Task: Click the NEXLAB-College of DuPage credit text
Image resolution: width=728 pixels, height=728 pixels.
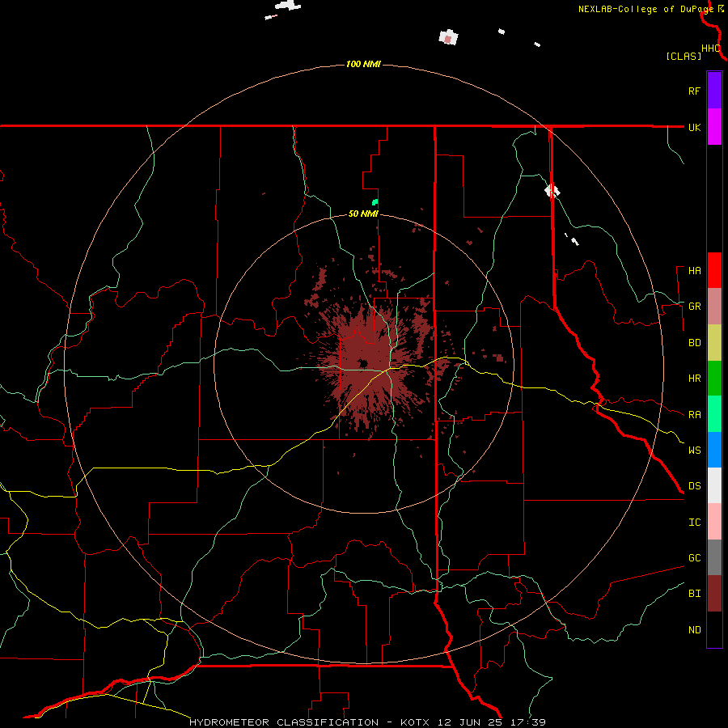Action: 646,9
